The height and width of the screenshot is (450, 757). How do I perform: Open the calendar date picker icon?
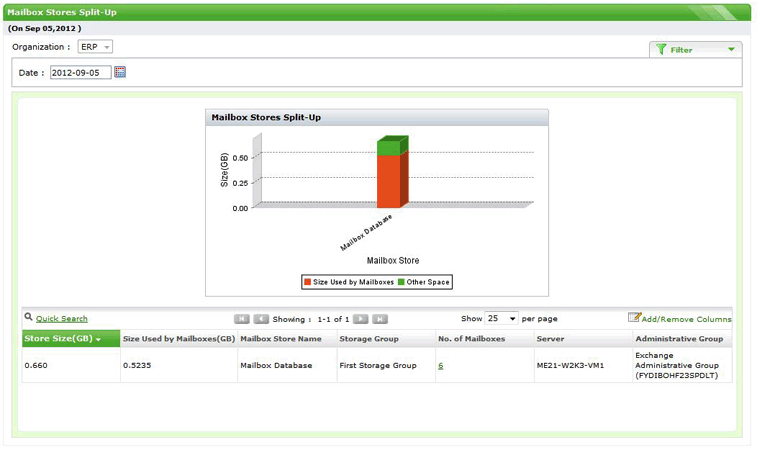point(120,72)
